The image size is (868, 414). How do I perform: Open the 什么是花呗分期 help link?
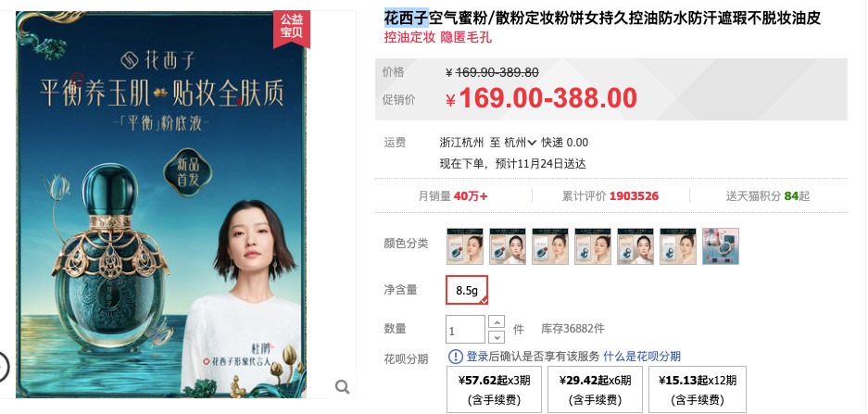pyautogui.click(x=642, y=357)
